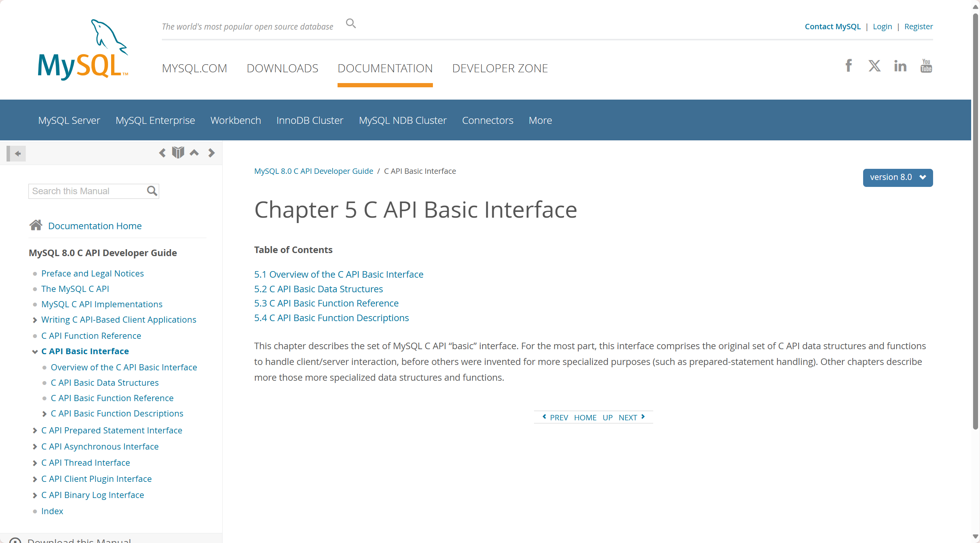Expand C API Basic Function Descriptions

[x=44, y=414]
